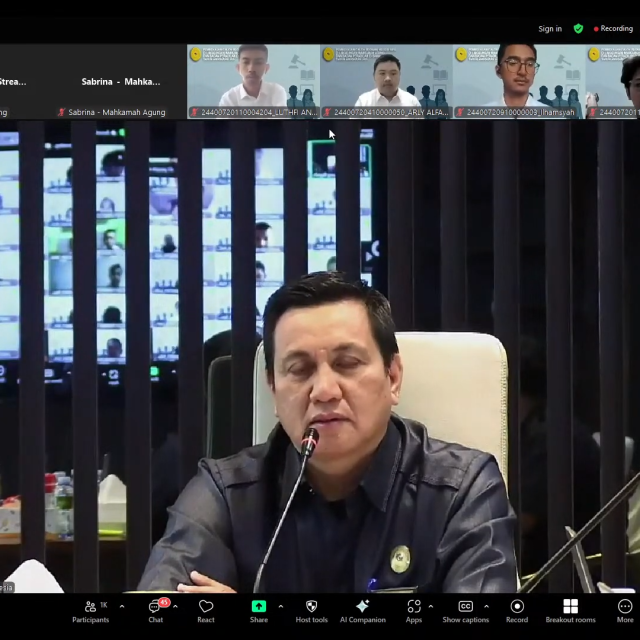
Task: Open the Chat panel
Action: tap(156, 610)
